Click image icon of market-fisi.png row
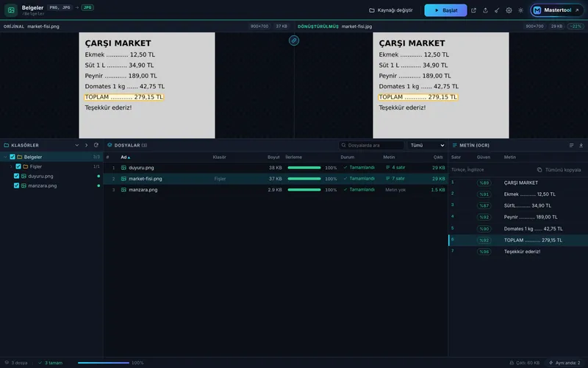588x368 pixels. pos(123,179)
